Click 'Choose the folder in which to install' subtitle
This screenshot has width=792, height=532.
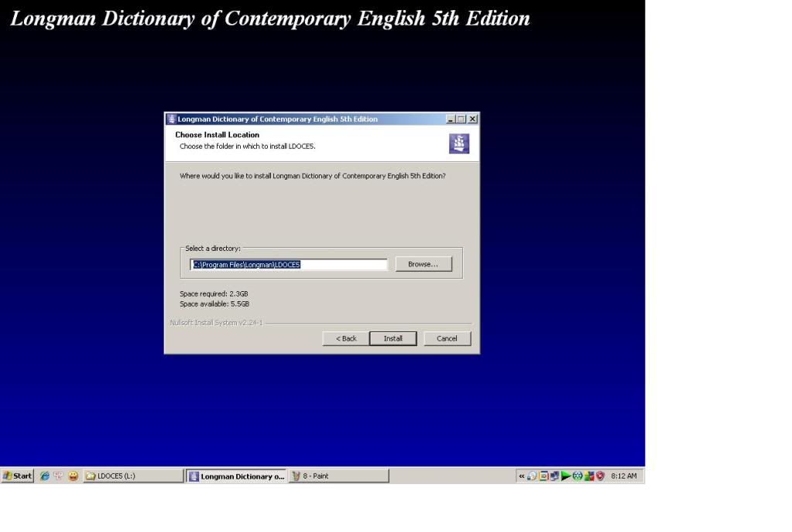click(x=248, y=146)
